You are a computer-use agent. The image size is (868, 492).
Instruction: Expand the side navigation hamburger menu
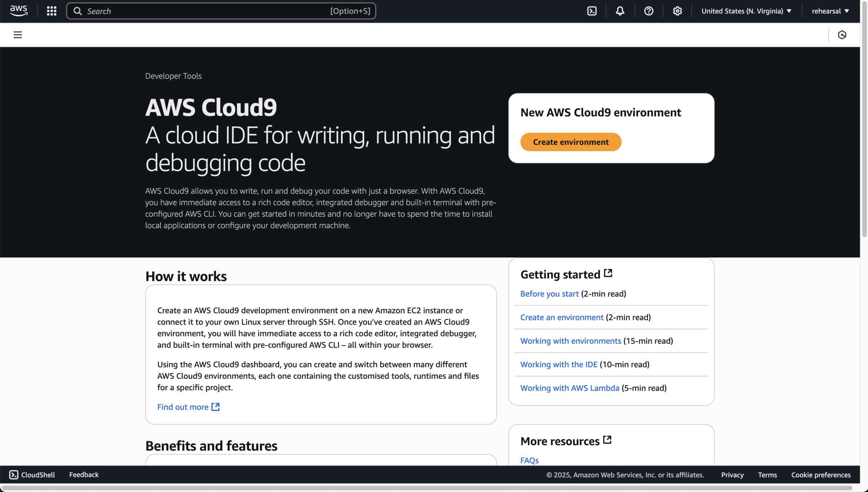click(x=17, y=35)
